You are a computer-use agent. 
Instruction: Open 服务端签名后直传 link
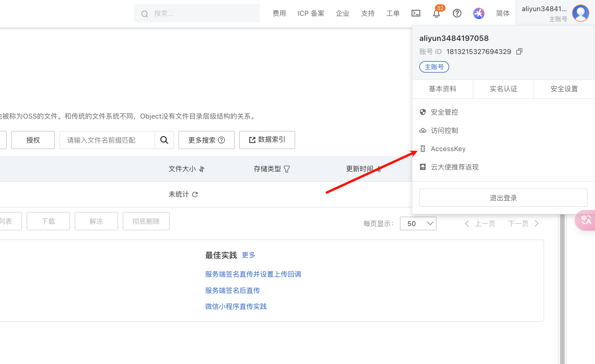232,291
